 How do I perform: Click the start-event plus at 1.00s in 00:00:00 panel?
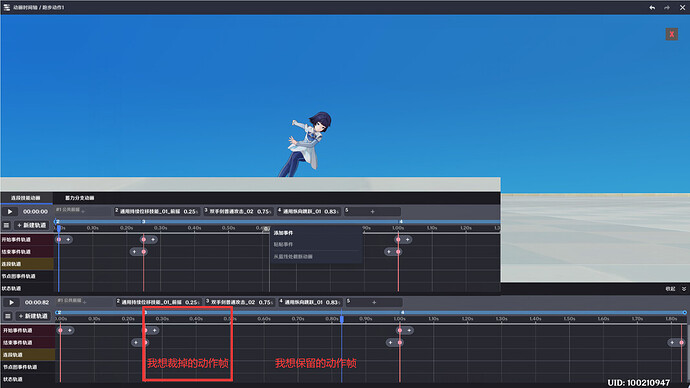tap(407, 239)
